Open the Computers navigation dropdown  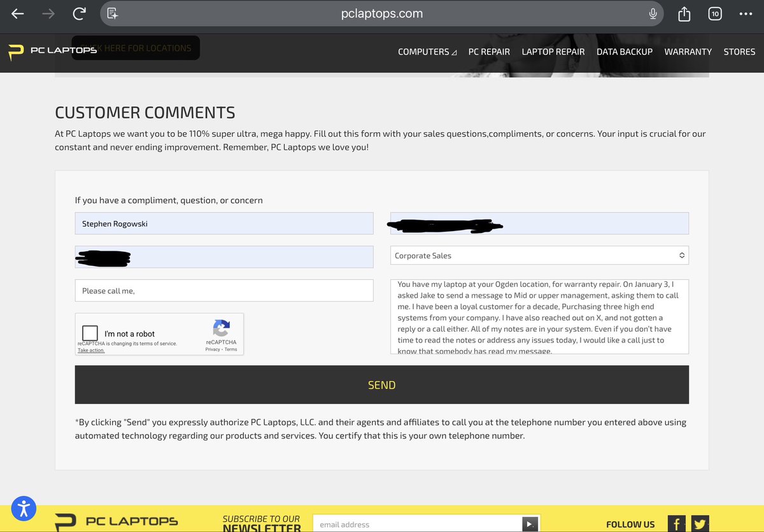[x=427, y=52]
